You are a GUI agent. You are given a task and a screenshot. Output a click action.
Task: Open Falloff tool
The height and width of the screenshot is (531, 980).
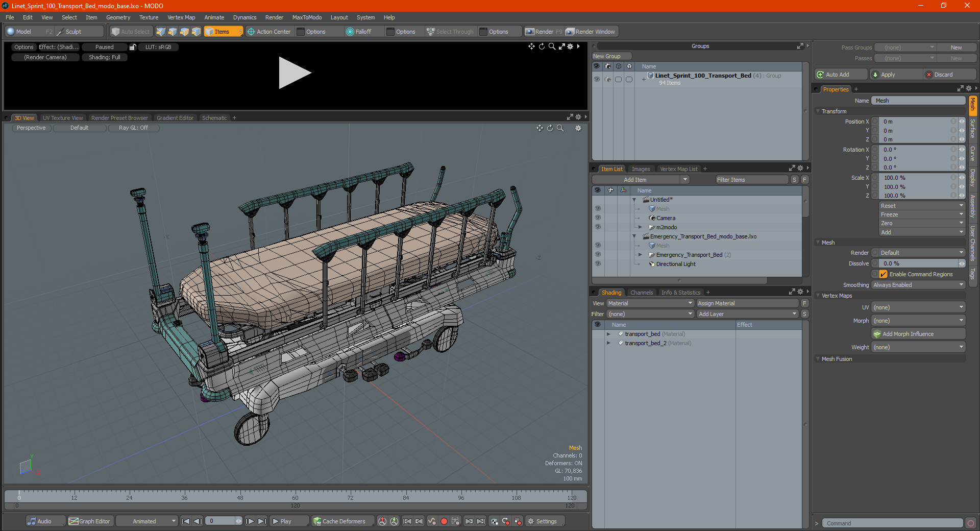(359, 32)
